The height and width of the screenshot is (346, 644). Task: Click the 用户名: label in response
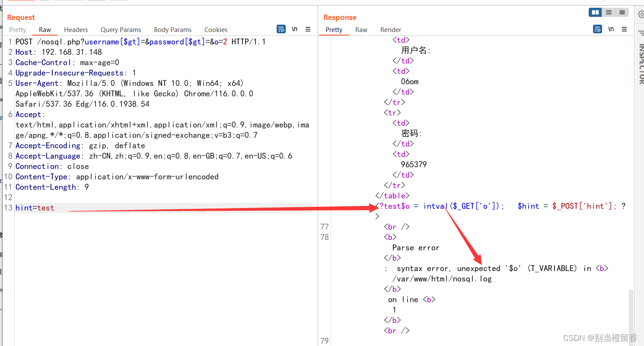pos(416,51)
